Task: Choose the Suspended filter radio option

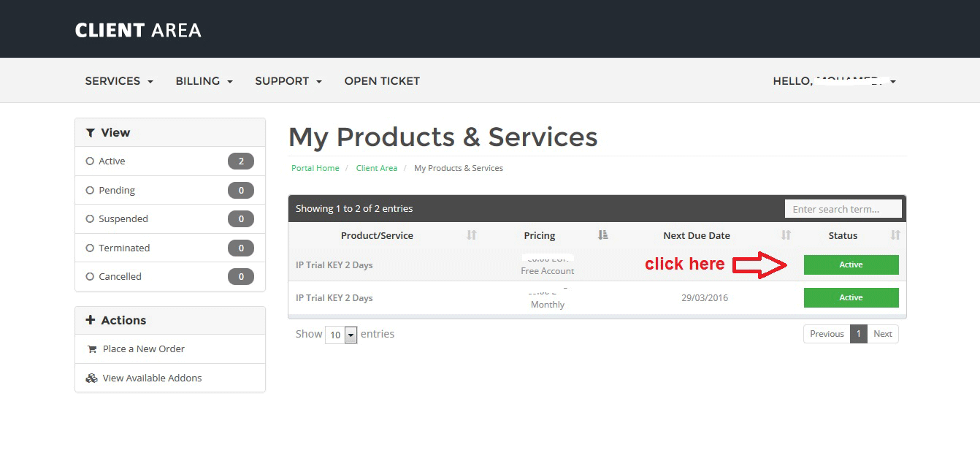Action: (91, 219)
